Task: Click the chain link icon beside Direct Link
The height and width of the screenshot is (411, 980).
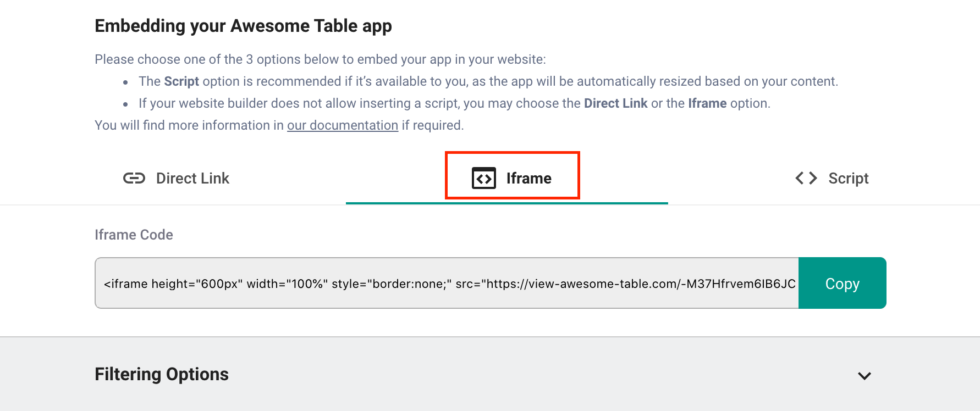Action: click(134, 178)
